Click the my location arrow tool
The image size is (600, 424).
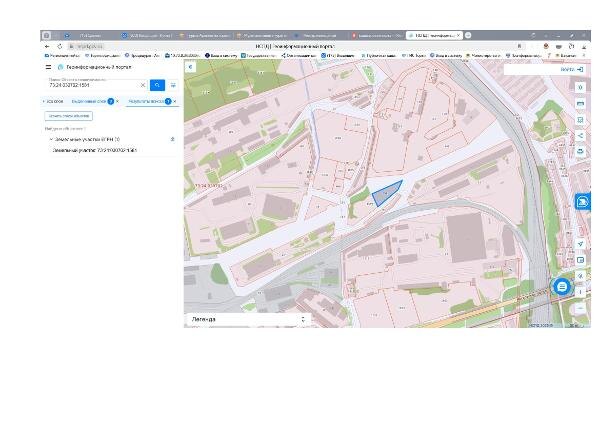click(580, 244)
